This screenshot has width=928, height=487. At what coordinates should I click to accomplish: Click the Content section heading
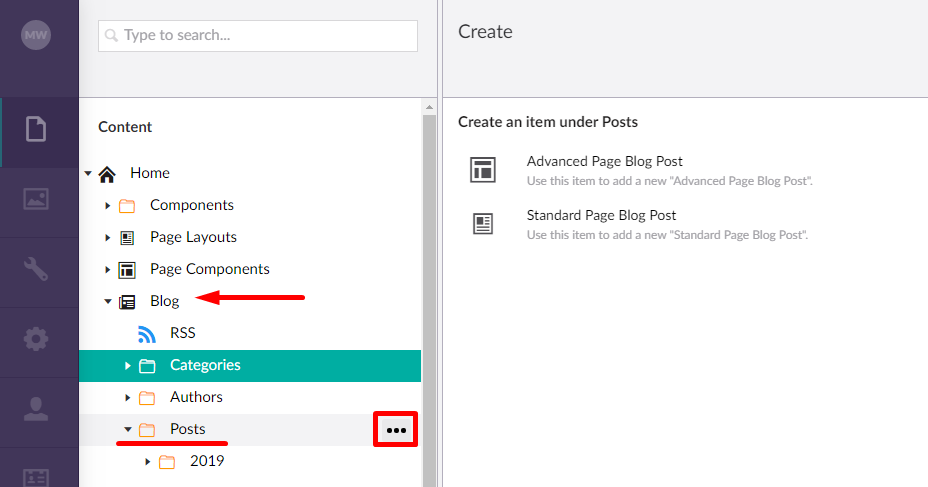coord(125,127)
